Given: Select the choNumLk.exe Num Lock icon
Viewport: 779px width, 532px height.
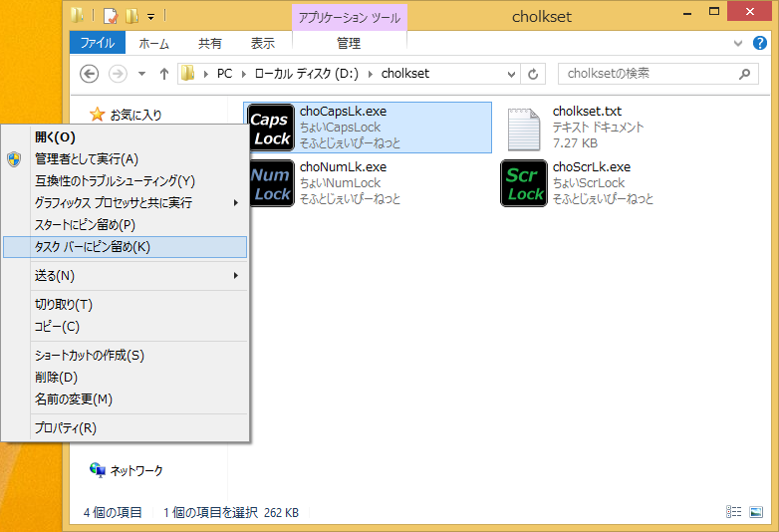Looking at the screenshot, I should click(x=272, y=183).
